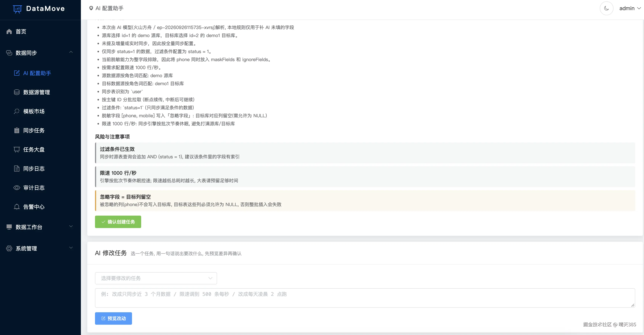644x335 pixels.
Task: Click the 数据同步 sync icon
Action: click(9, 53)
